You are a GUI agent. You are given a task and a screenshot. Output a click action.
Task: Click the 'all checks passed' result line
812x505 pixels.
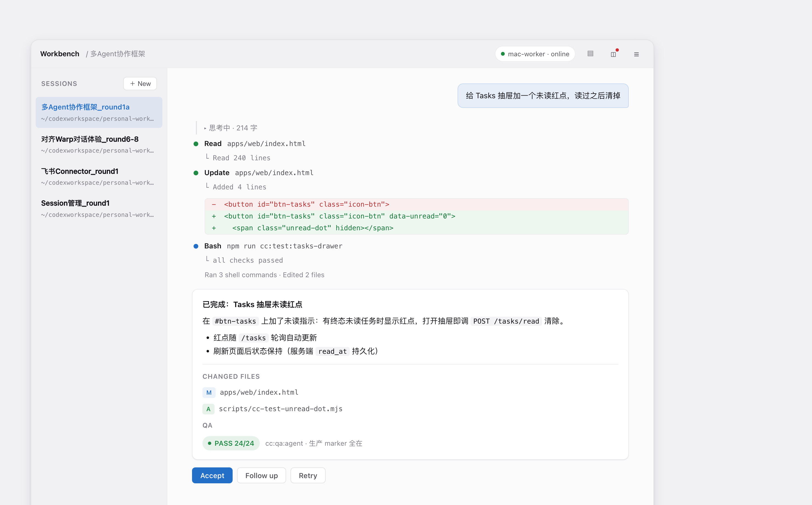coord(248,260)
